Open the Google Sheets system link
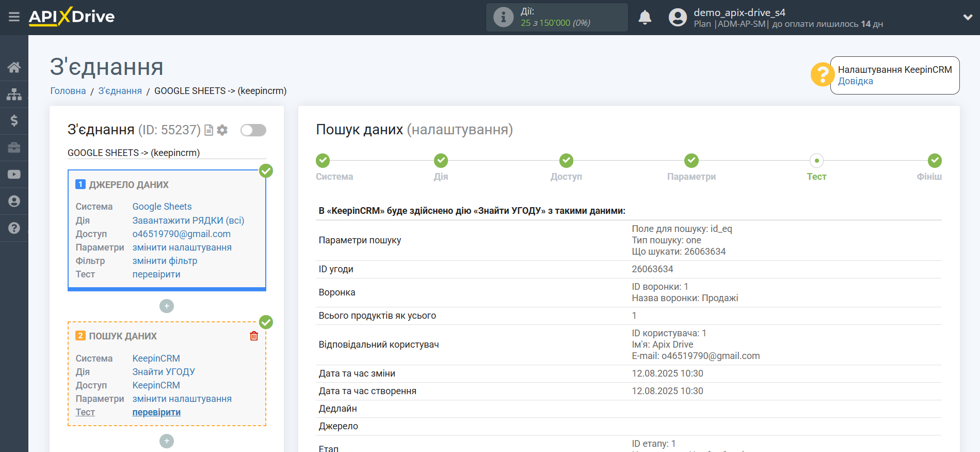 [x=162, y=207]
